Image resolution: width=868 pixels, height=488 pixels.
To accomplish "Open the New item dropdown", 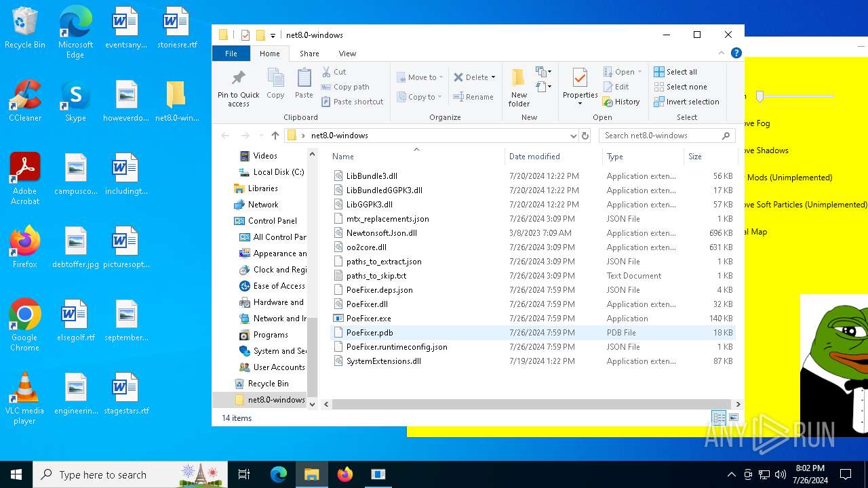I will [543, 72].
